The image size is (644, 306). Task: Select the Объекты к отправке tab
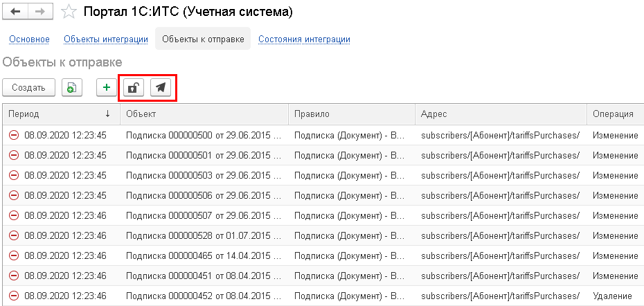[x=203, y=39]
